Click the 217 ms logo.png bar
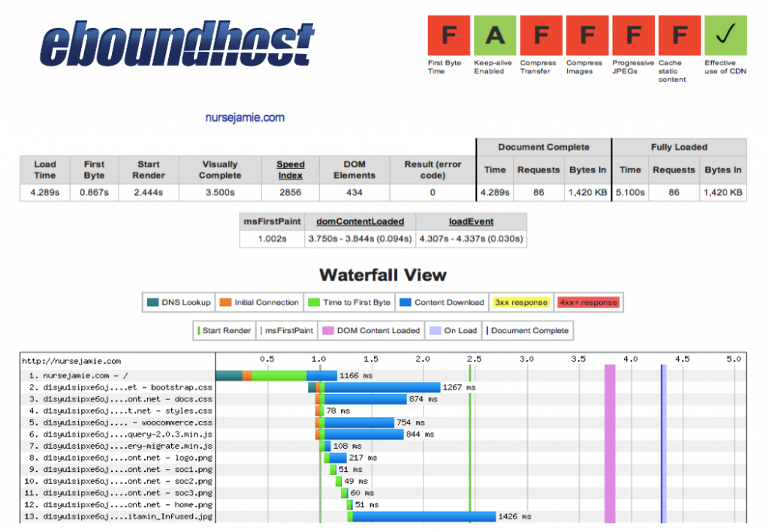The height and width of the screenshot is (532, 769). click(336, 458)
